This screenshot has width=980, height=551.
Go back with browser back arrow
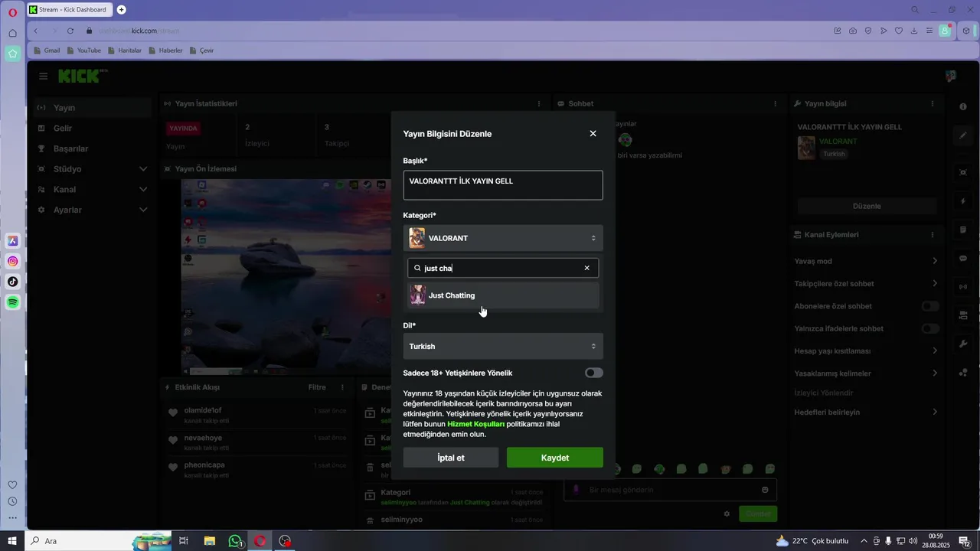(x=36, y=31)
